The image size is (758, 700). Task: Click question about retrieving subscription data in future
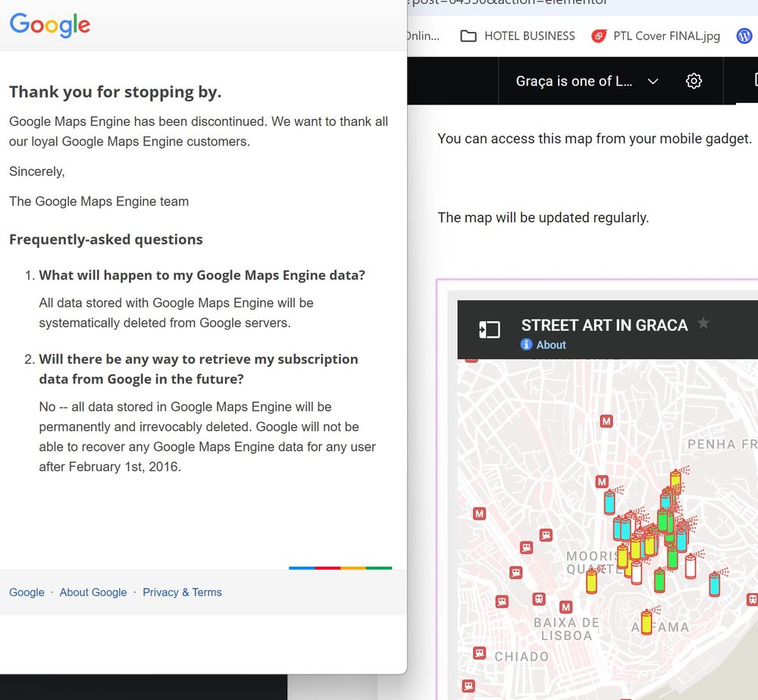tap(199, 369)
